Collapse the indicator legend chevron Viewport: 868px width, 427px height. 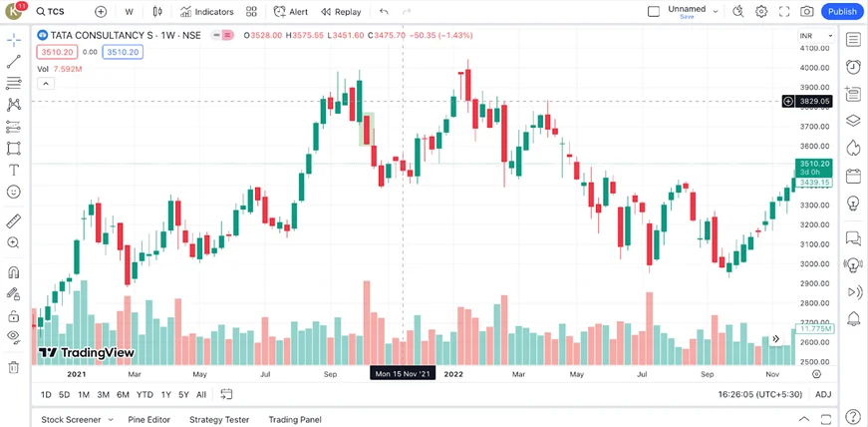[45, 84]
